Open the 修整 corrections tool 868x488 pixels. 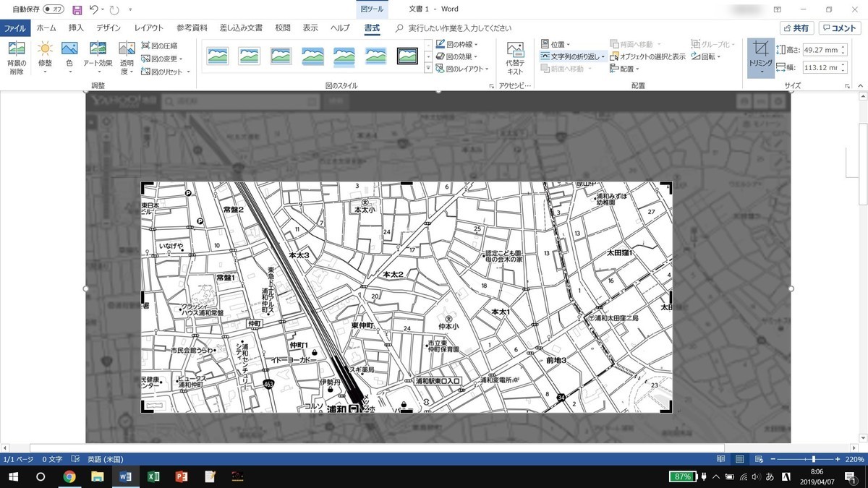point(45,59)
